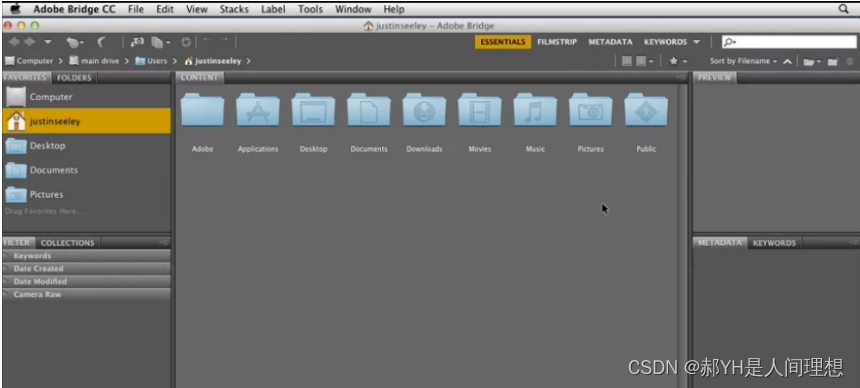Open the workspace switcher dropdown arrow
This screenshot has width=860, height=388.
pos(696,42)
